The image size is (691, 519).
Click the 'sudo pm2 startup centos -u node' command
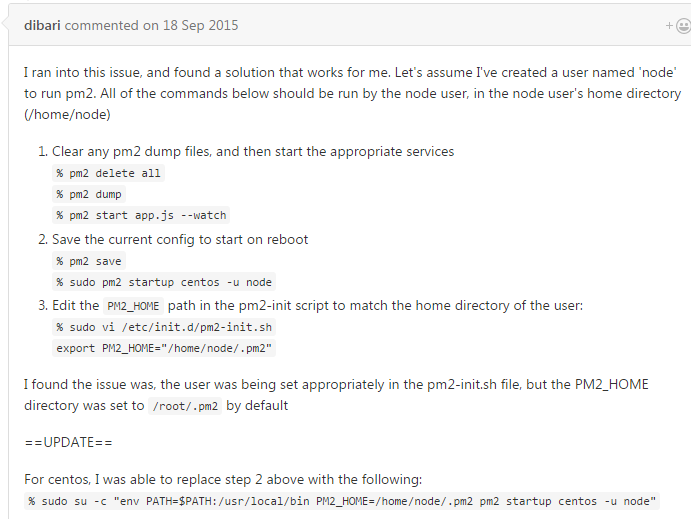164,282
